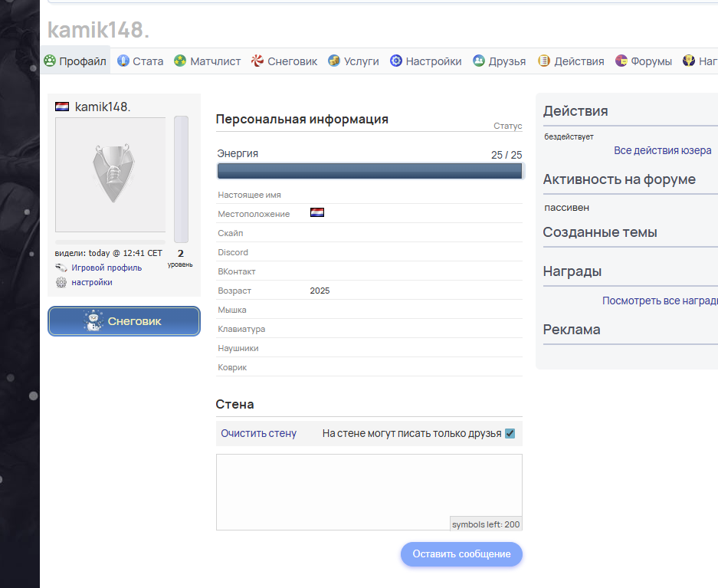Open the Игровой профиль link

click(107, 268)
